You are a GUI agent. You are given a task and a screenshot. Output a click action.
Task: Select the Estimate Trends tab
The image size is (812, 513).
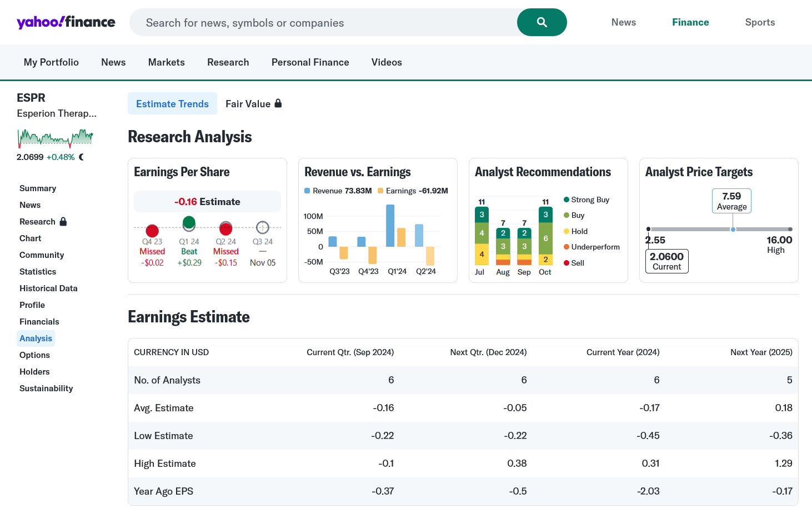172,103
